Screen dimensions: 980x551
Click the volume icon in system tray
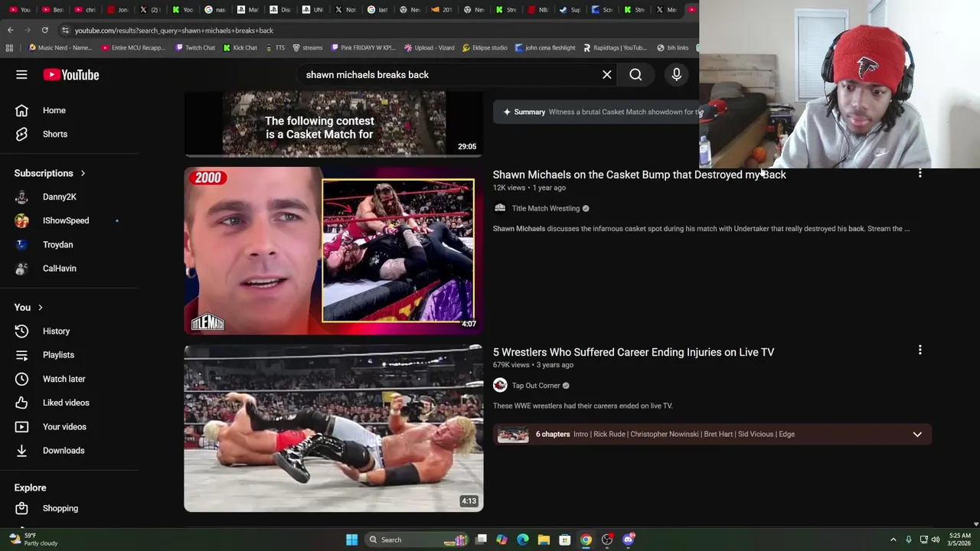(x=936, y=540)
